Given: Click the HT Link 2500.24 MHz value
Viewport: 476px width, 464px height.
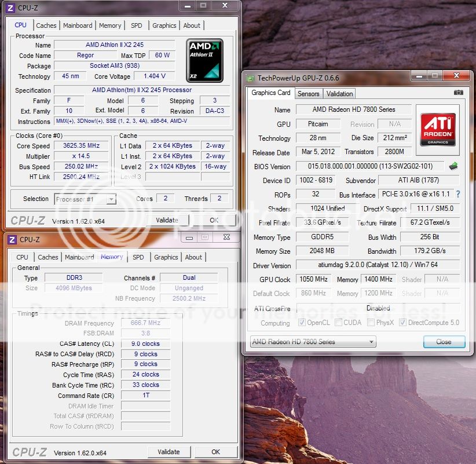Looking at the screenshot, I should point(81,177).
